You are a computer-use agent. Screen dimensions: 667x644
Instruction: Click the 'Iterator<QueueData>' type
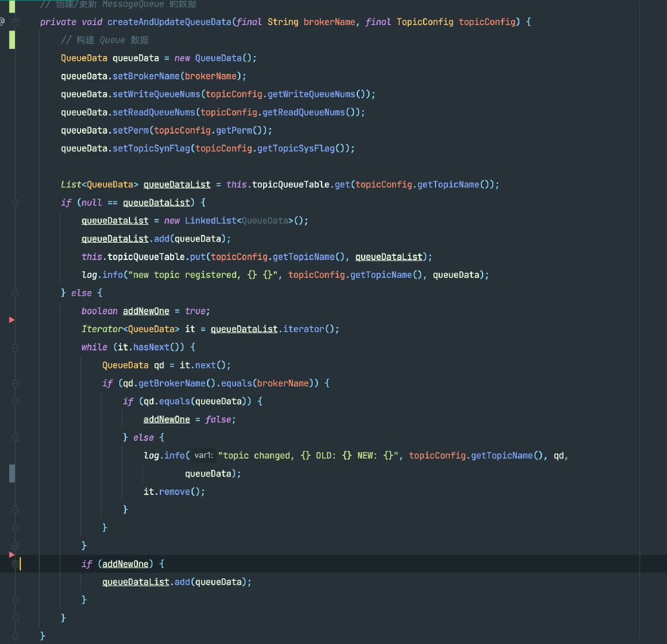pos(131,329)
